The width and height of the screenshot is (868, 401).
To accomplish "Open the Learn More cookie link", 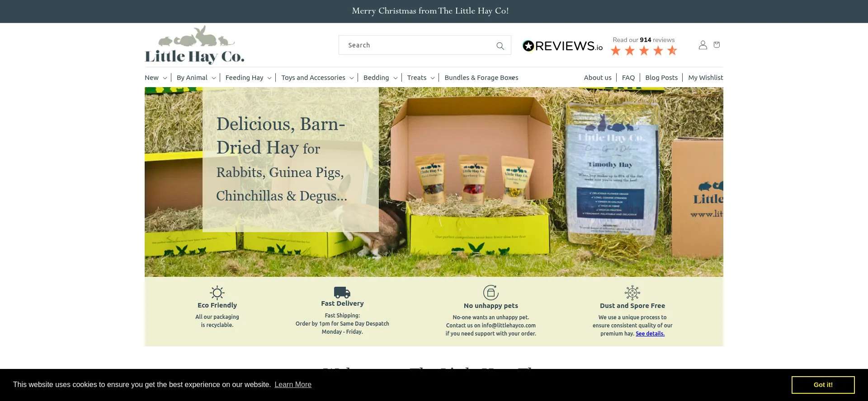I will point(293,385).
